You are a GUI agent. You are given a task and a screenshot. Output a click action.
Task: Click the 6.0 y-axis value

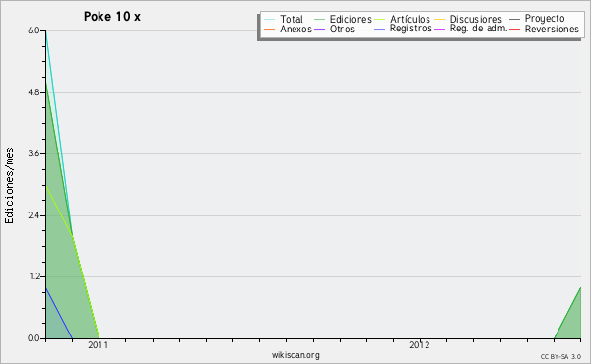[x=33, y=30]
